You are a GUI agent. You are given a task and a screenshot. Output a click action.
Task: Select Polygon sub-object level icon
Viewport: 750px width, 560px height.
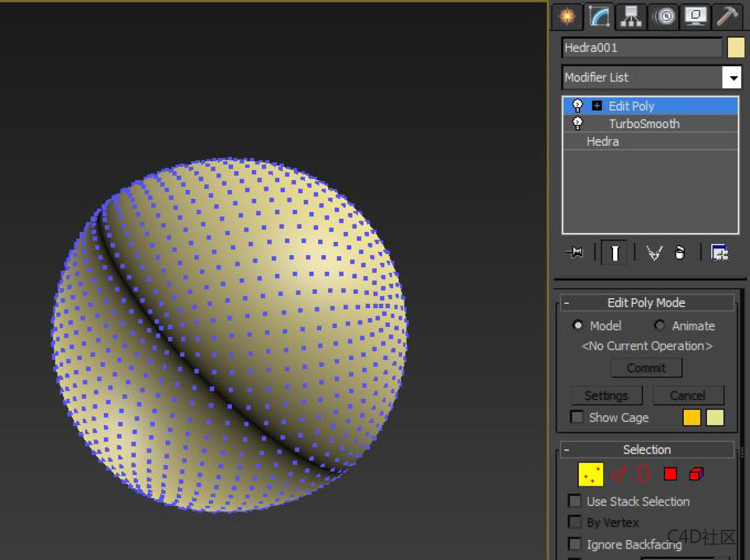click(x=671, y=474)
